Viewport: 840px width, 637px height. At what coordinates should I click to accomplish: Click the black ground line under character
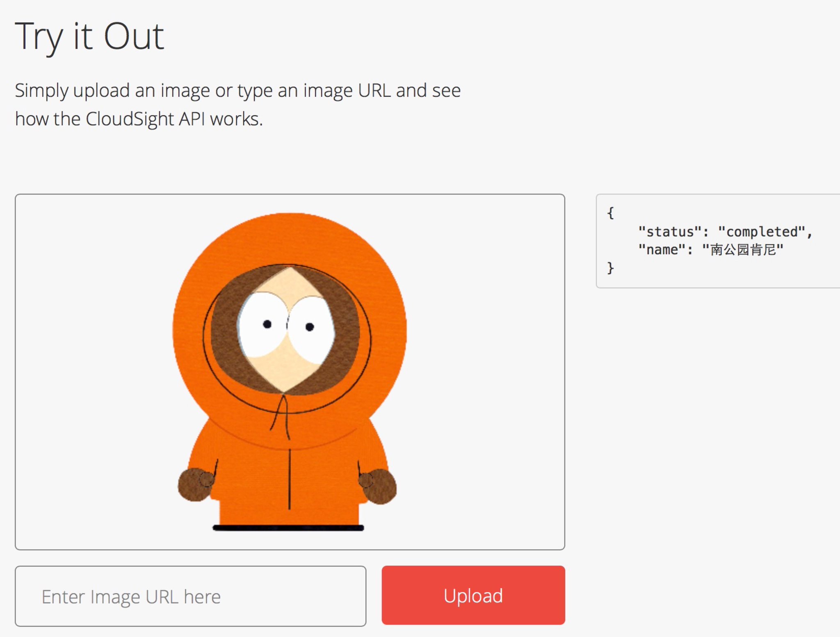288,528
